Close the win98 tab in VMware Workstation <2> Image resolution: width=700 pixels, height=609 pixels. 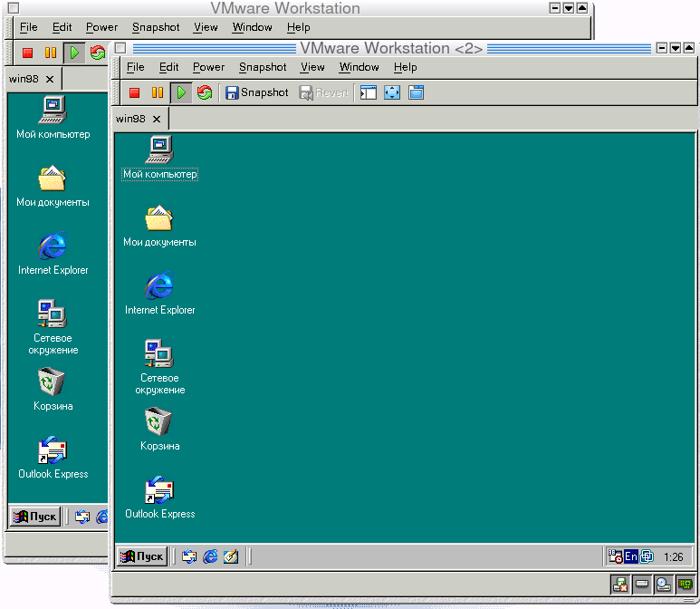157,119
